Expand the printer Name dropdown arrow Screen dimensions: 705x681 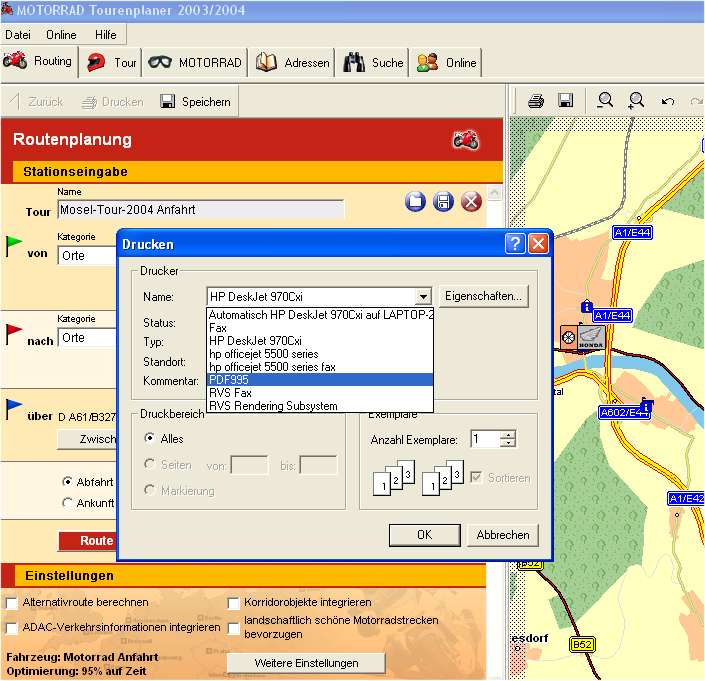pos(423,297)
